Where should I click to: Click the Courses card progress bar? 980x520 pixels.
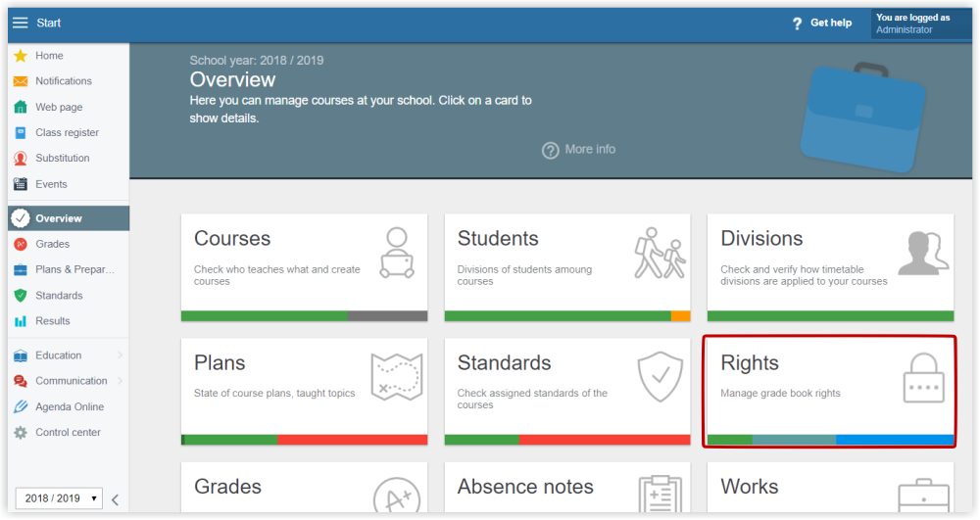[x=305, y=316]
